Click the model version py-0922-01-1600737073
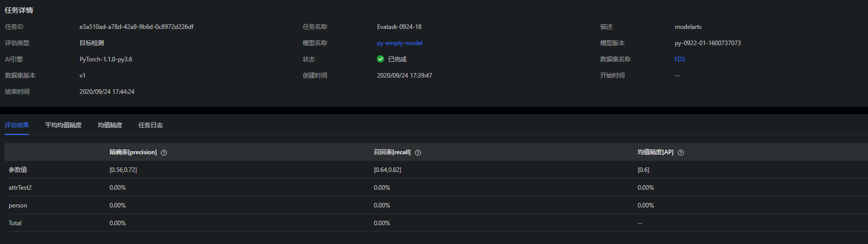The width and height of the screenshot is (868, 244). coord(708,43)
